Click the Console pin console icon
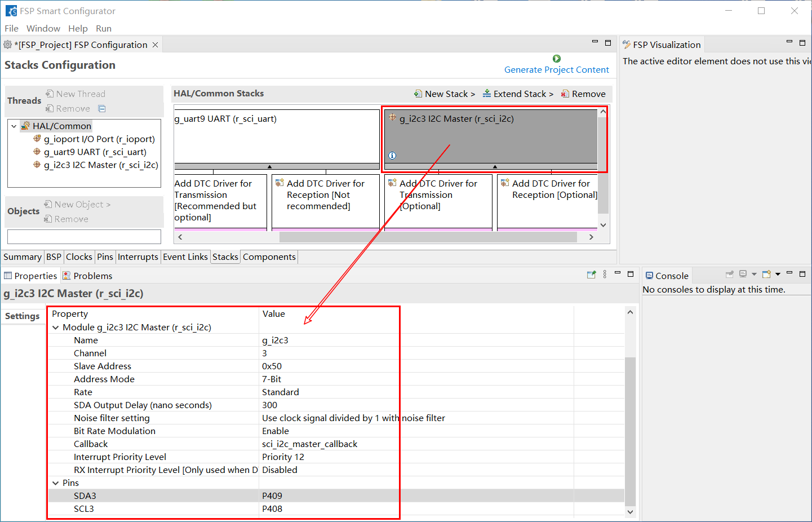812x522 pixels. [x=730, y=274]
